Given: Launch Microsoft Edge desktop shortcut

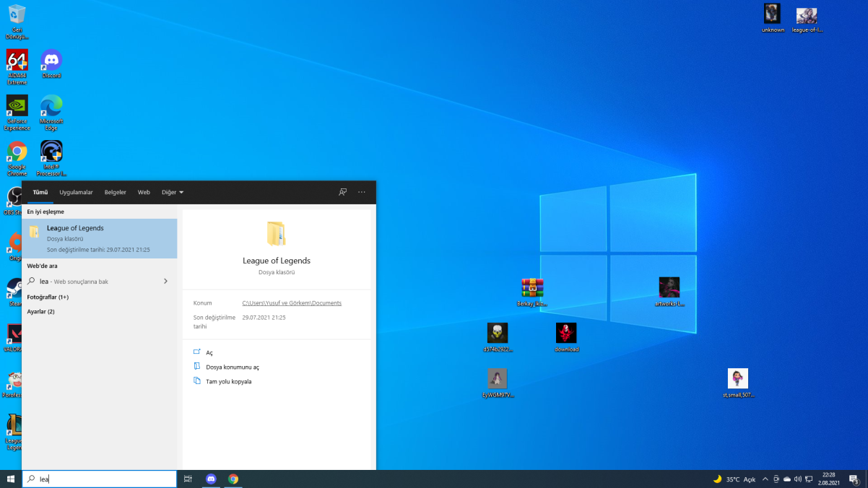Looking at the screenshot, I should point(51,113).
